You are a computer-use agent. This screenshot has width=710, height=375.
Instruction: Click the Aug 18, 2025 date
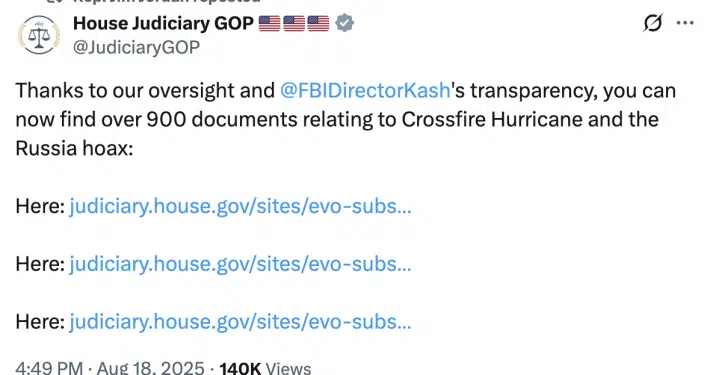151,368
